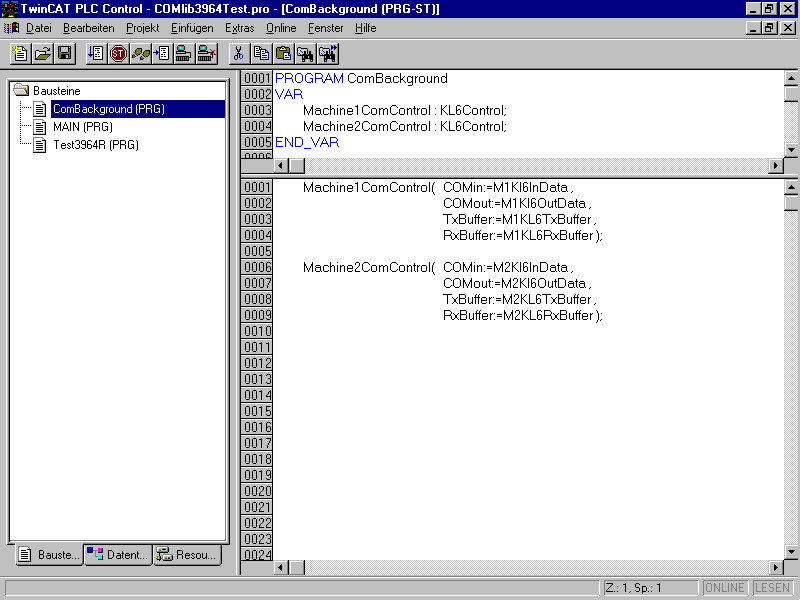Click the Find binoculars icon
Viewport: 800px width, 600px height.
pyautogui.click(x=305, y=53)
